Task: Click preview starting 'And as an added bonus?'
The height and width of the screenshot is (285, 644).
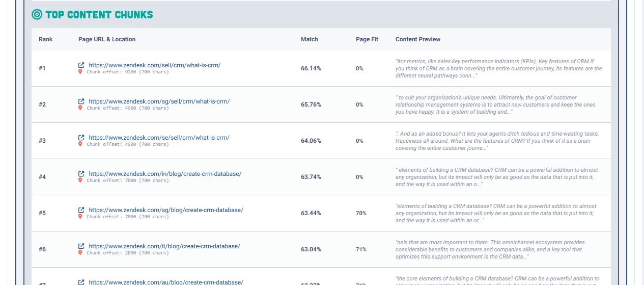Action: [497, 141]
